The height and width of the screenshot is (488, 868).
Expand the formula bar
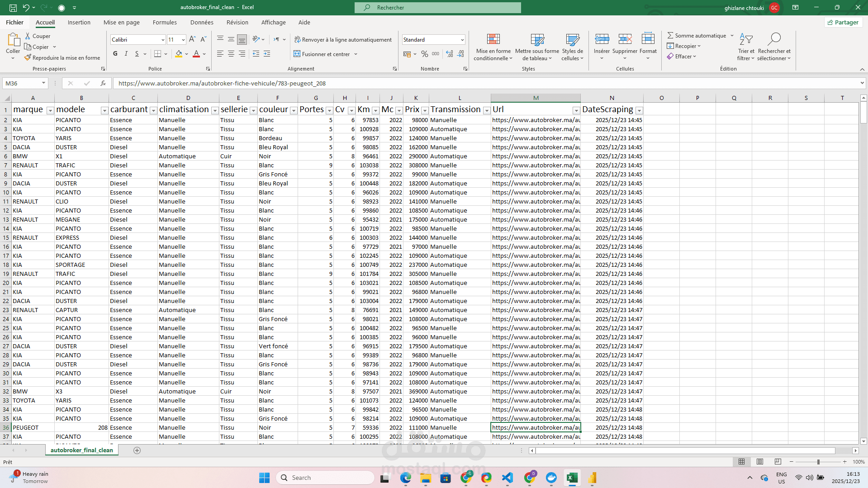tap(862, 83)
